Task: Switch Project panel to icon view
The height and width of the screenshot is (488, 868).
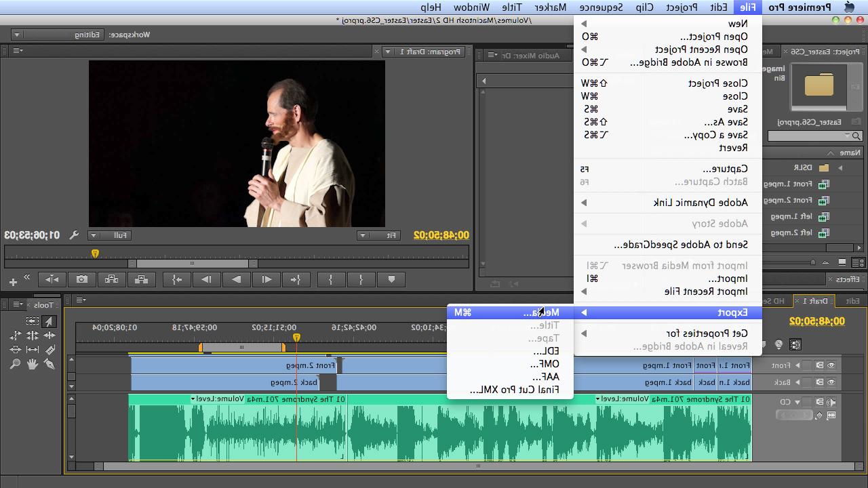Action: (x=842, y=262)
